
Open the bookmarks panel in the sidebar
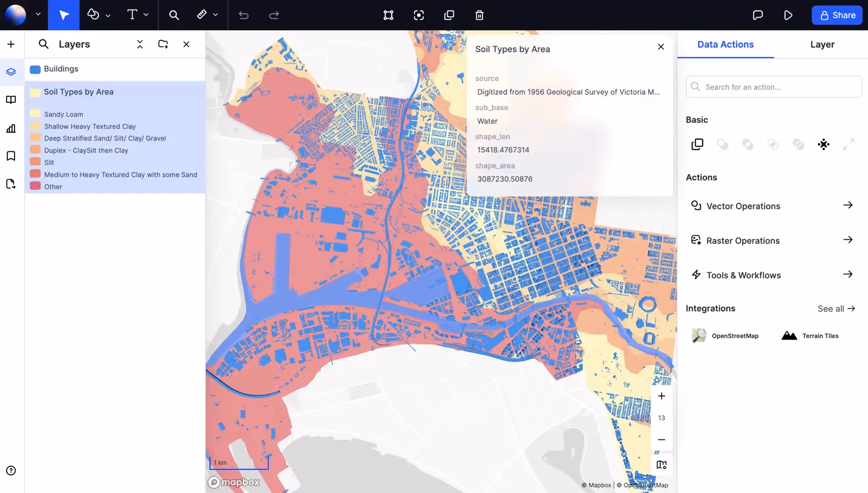coord(10,156)
